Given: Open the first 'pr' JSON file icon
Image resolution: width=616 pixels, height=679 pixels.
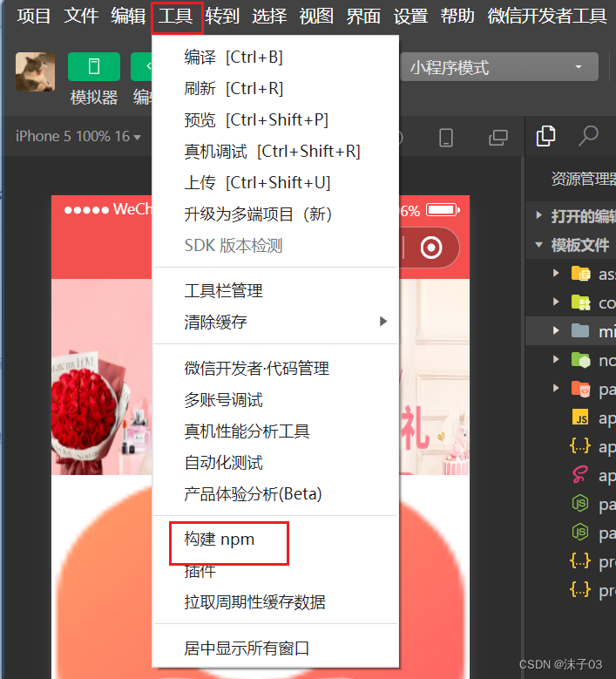Looking at the screenshot, I should [x=580, y=560].
